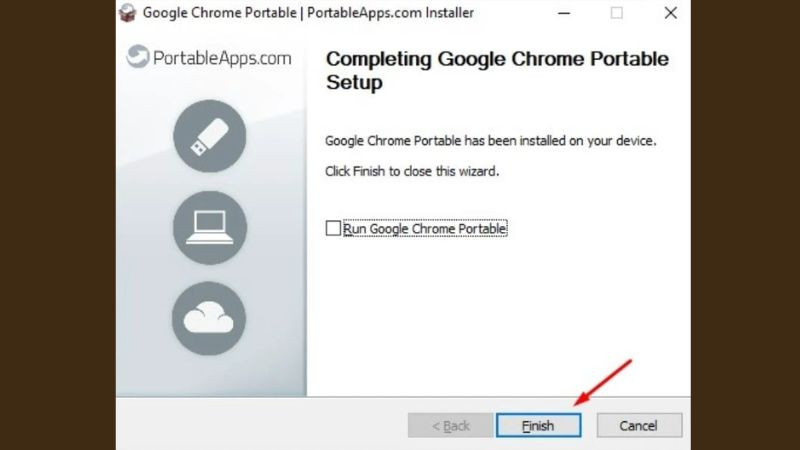The height and width of the screenshot is (450, 800).
Task: Click the Completing Google Chrome Portable Setup heading
Action: point(497,70)
